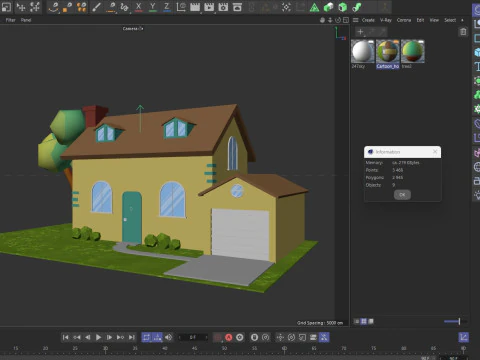Open the material manager Edit menu
Image resolution: width=480 pixels, height=360 pixels.
pyautogui.click(x=420, y=20)
